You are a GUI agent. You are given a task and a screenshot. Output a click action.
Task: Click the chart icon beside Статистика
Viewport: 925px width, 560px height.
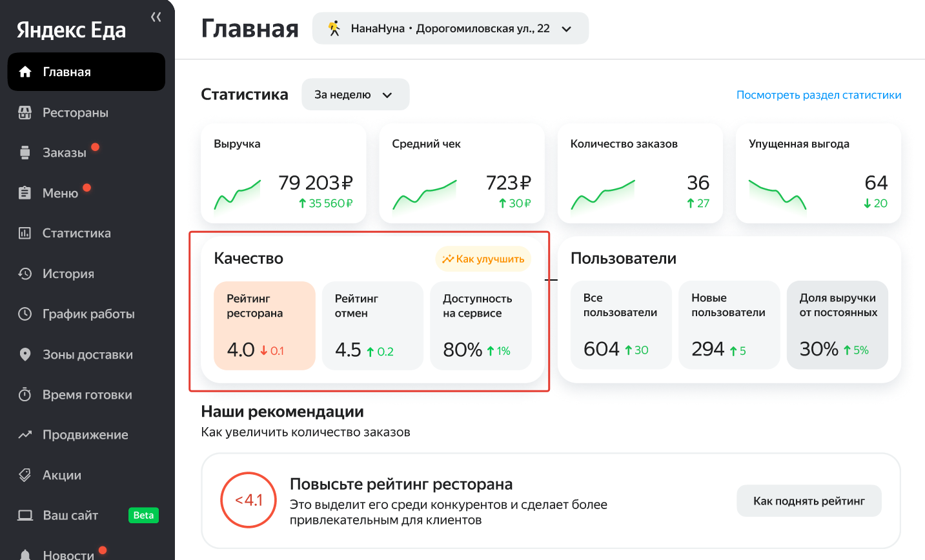tap(25, 233)
